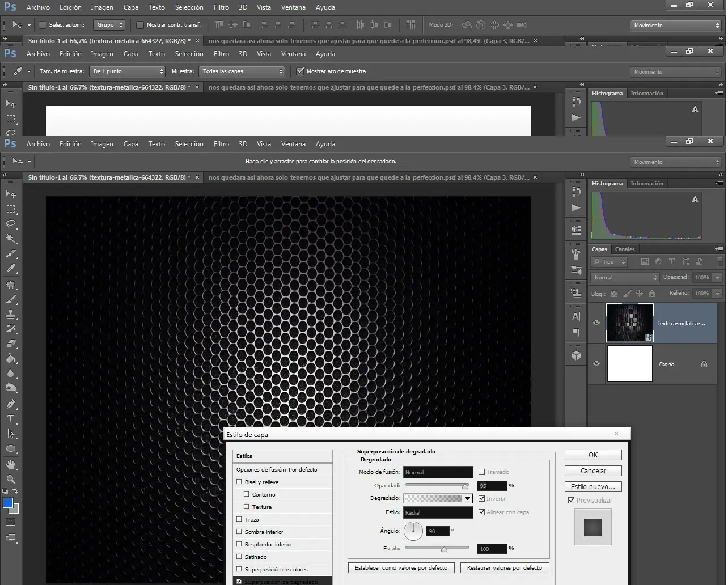Open the Capas panel flyout menu icon
The height and width of the screenshot is (585, 728).
[x=719, y=249]
